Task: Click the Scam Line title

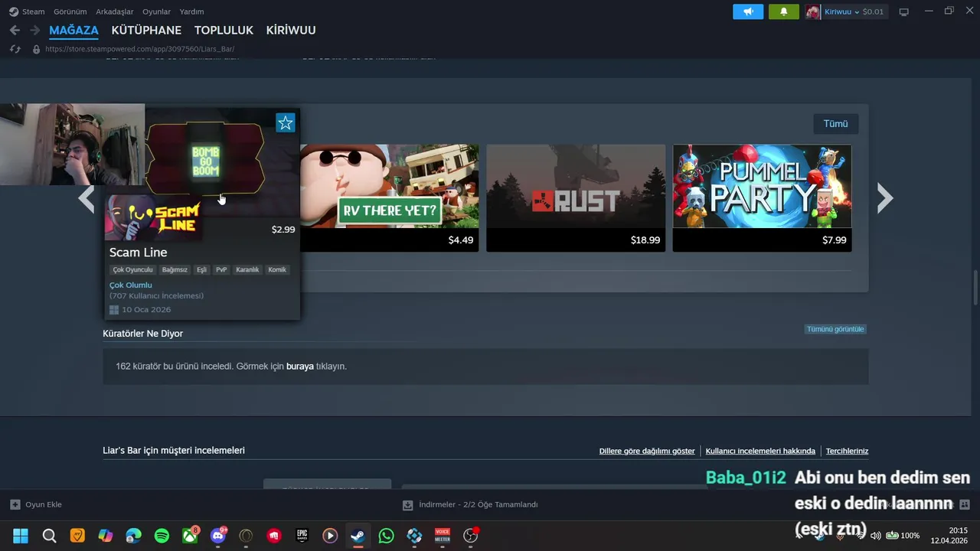Action: (138, 253)
